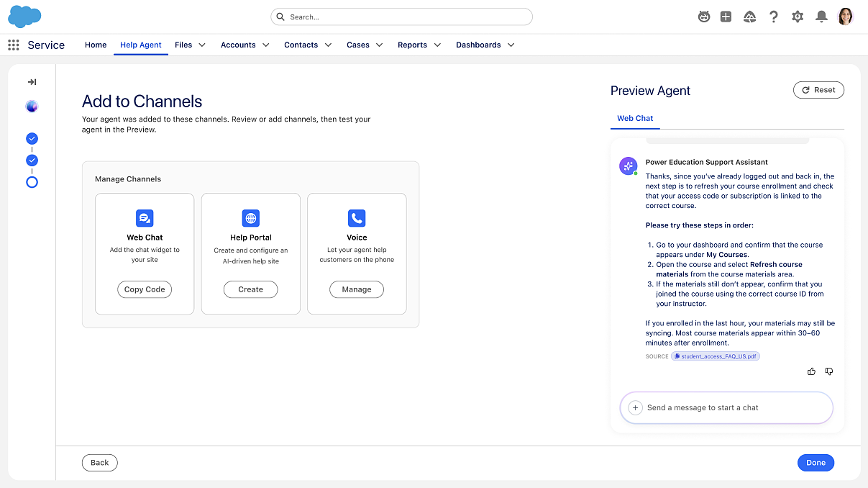Screen dimensions: 868x488
Task: Select the Help Agent tab
Action: pyautogui.click(x=141, y=45)
